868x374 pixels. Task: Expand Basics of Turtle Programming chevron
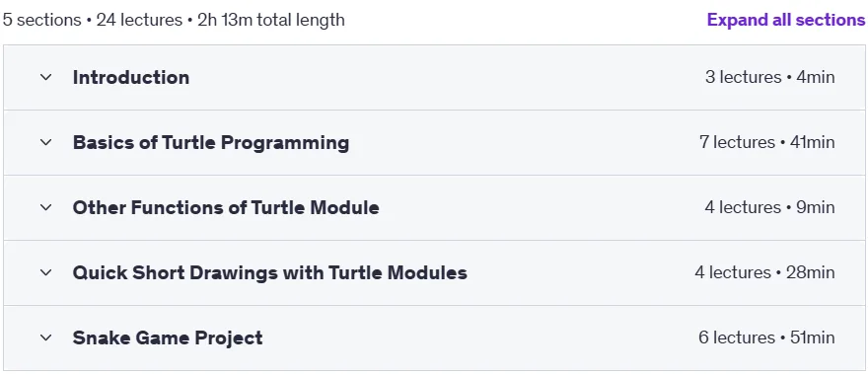coord(46,143)
